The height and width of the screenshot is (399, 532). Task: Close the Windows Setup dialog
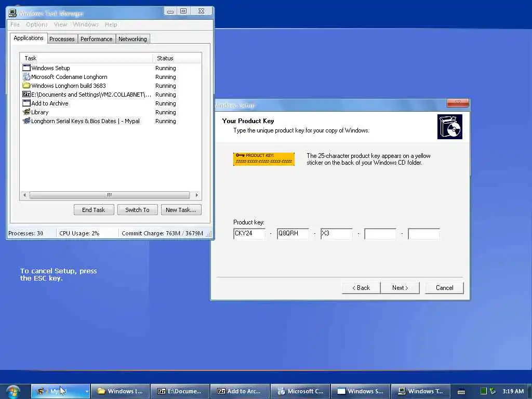pyautogui.click(x=458, y=103)
